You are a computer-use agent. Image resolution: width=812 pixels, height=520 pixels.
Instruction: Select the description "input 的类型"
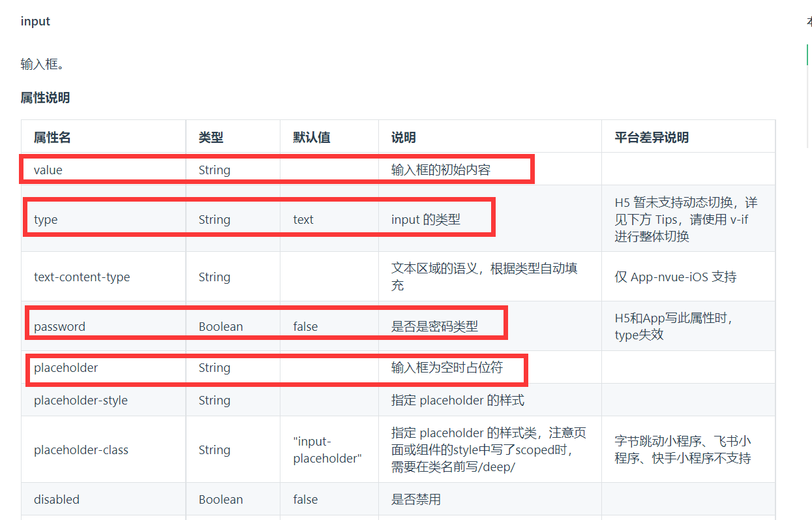click(x=426, y=220)
